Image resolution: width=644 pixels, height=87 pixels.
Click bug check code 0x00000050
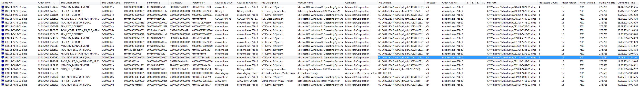point(108,61)
